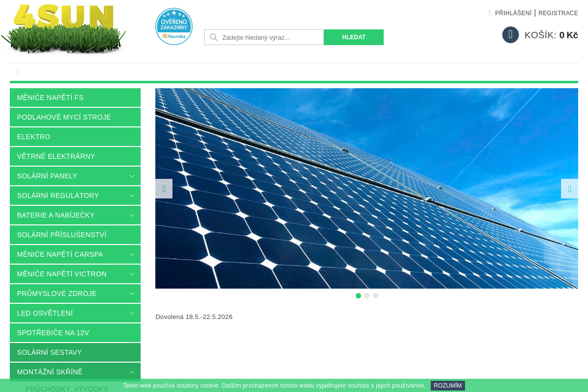Click the user icon beside Přihlášení
Screen dimensions: 588x392
(x=490, y=13)
